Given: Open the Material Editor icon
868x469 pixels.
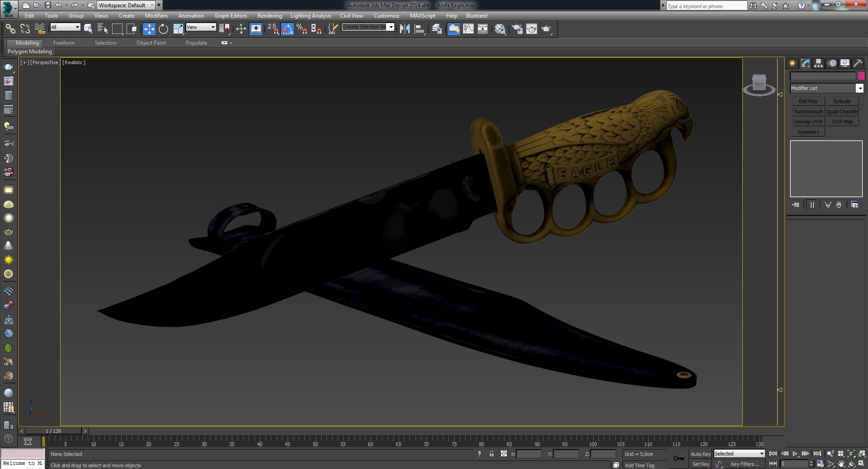Looking at the screenshot, I should [x=500, y=29].
